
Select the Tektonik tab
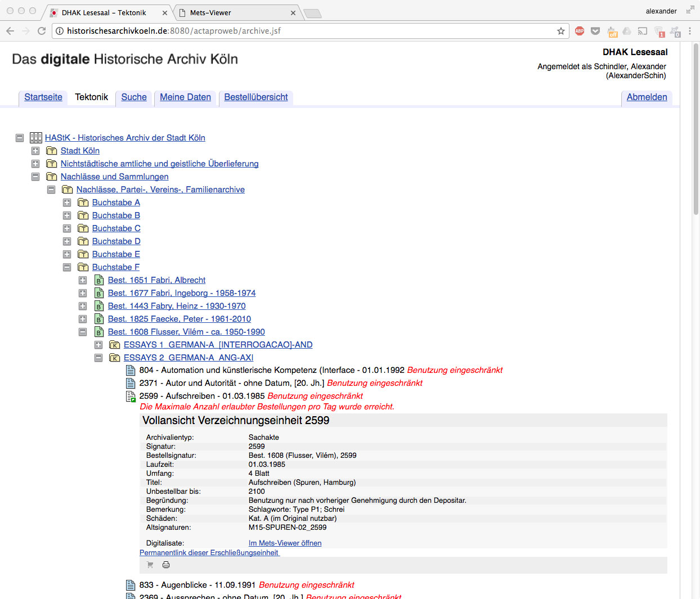pos(92,97)
